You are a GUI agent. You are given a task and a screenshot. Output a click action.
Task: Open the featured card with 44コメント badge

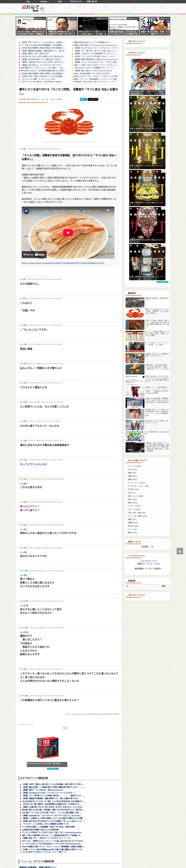(155, 26)
